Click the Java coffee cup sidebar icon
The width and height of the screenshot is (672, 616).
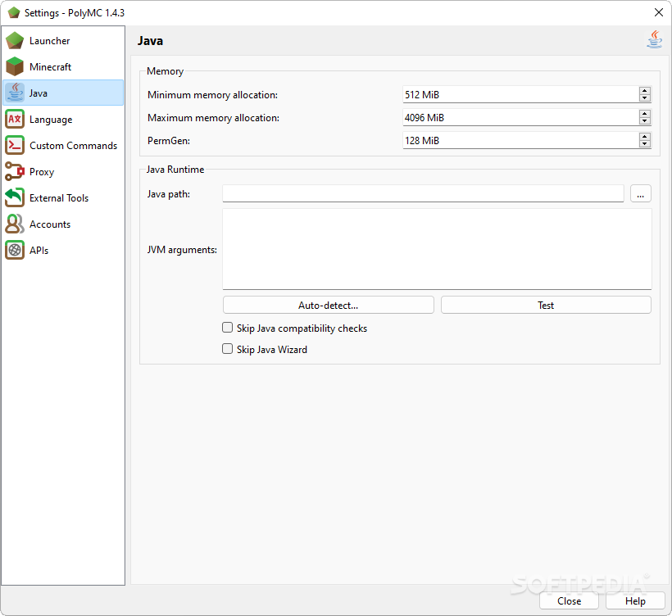coord(15,93)
